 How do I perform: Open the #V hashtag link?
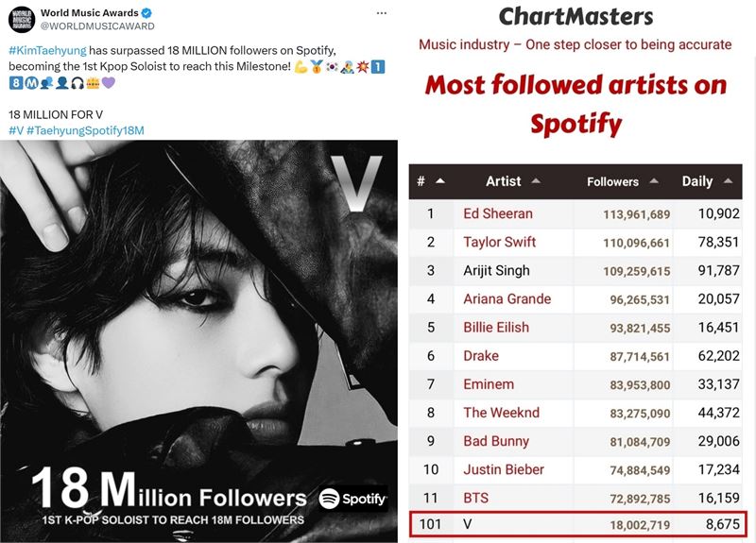tap(16, 130)
